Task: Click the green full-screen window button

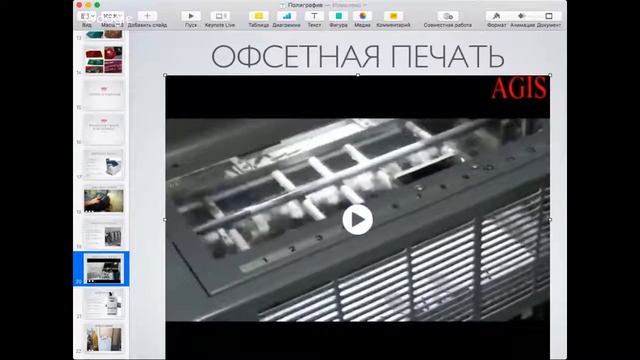Action: tap(97, 5)
